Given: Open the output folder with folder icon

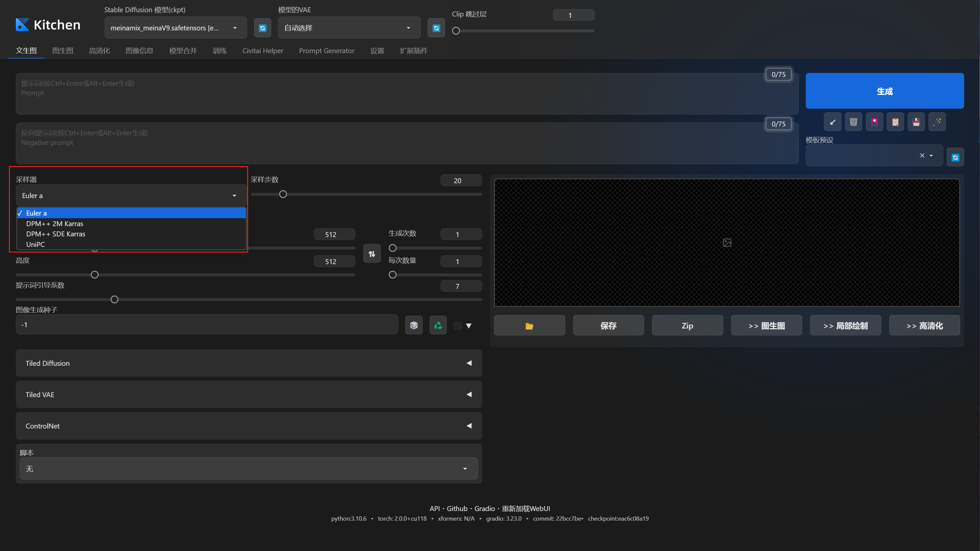Looking at the screenshot, I should point(529,326).
